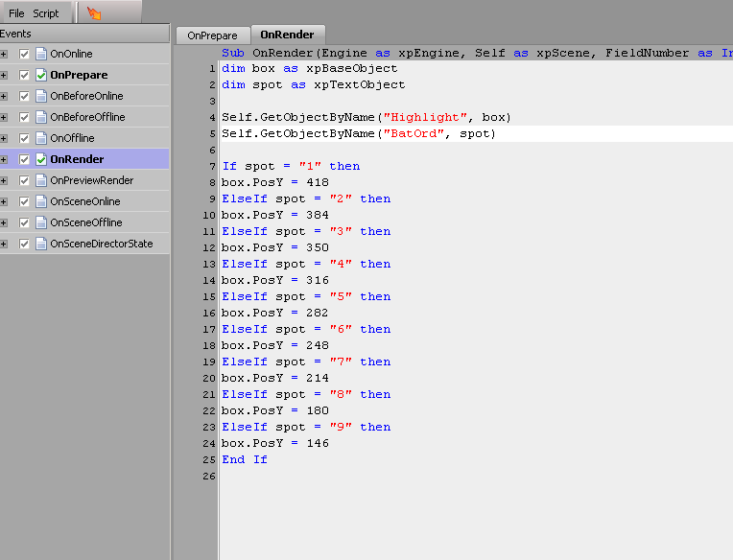733x560 pixels.
Task: Click the OnRender script icon with green check
Action: (41, 159)
